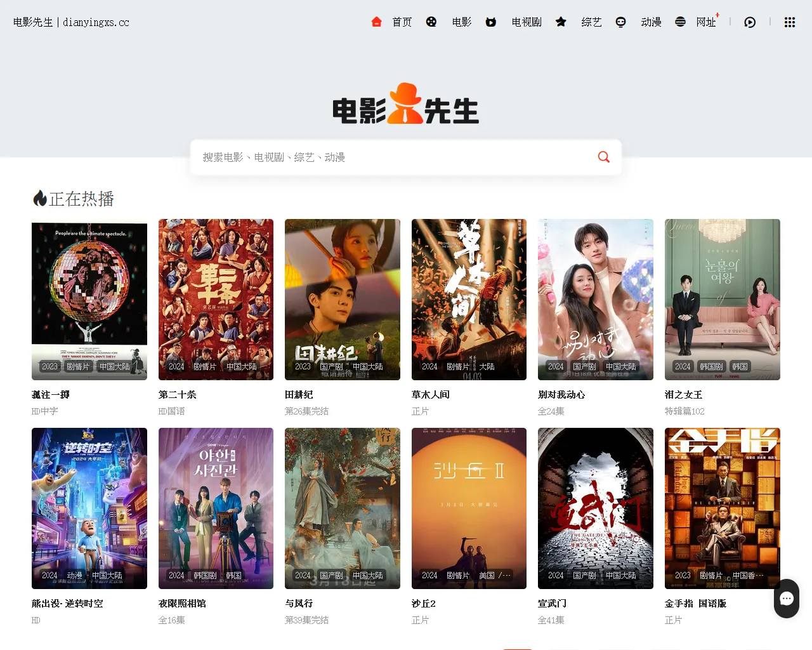This screenshot has height=650, width=812.
Task: Open the 夜限照相馆 poster thumbnail
Action: (x=216, y=508)
